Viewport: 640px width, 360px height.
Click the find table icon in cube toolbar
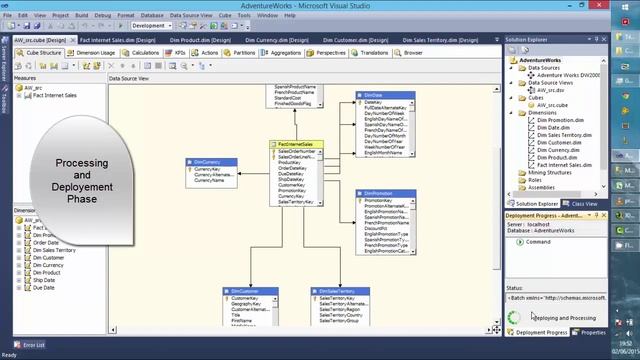[173, 66]
